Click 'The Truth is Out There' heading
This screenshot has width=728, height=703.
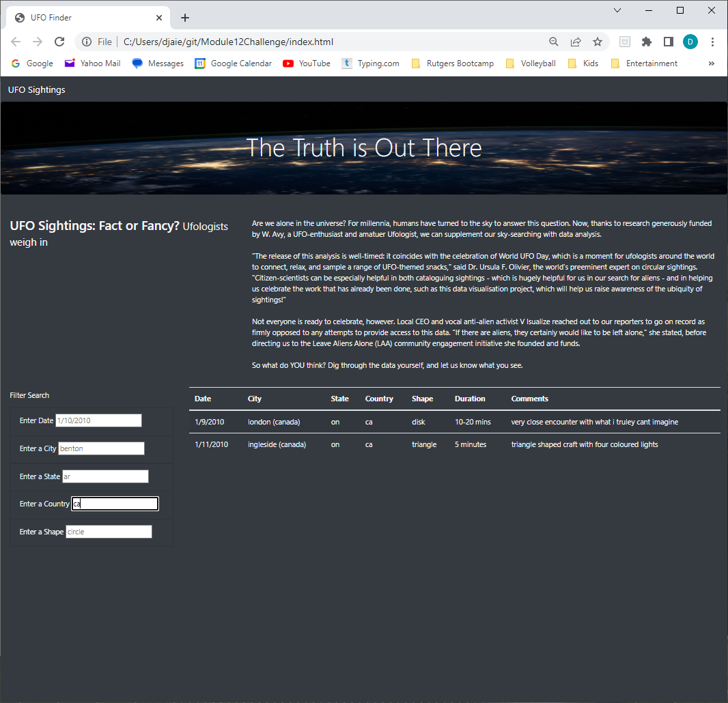click(363, 148)
